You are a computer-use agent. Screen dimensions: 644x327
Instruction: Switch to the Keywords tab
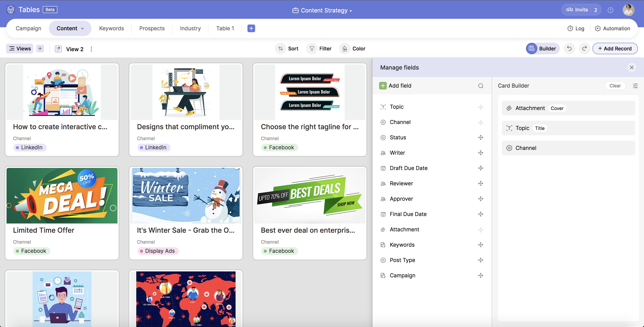112,28
